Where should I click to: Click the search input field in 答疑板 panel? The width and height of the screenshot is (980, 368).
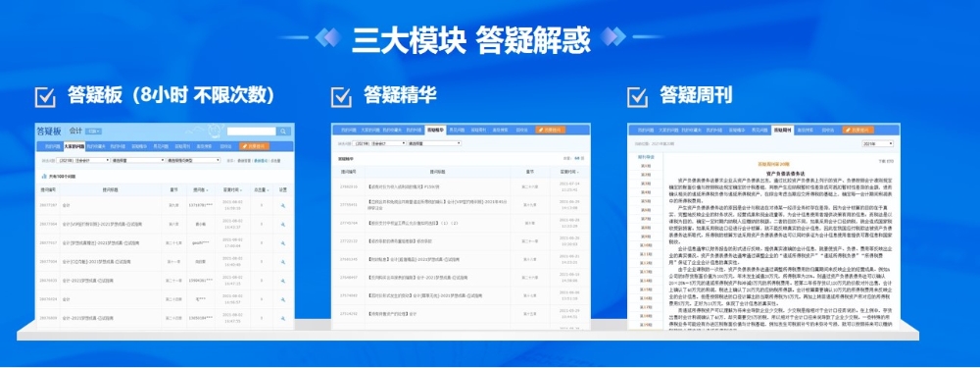251,131
